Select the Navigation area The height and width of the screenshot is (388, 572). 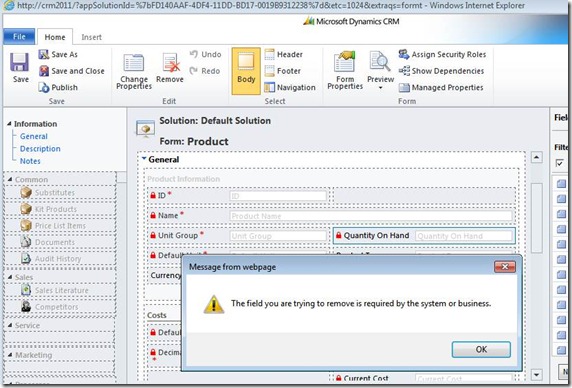pyautogui.click(x=290, y=88)
